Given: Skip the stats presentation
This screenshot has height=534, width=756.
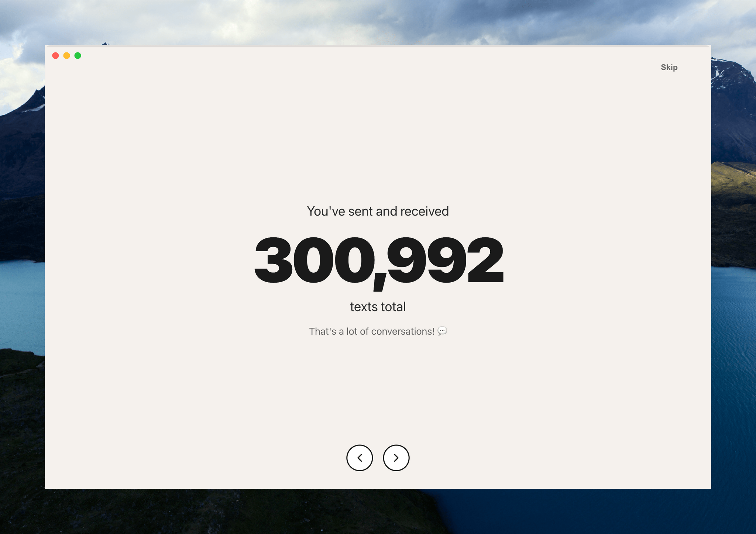Looking at the screenshot, I should click(669, 67).
